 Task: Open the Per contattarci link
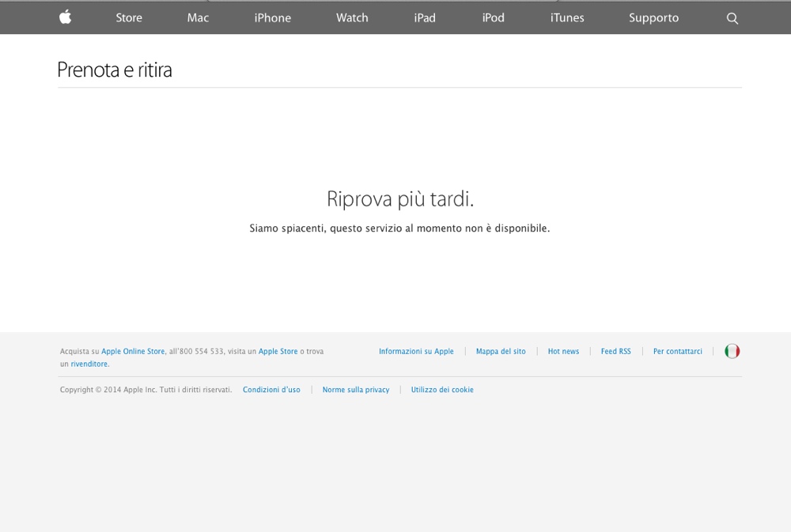click(677, 351)
